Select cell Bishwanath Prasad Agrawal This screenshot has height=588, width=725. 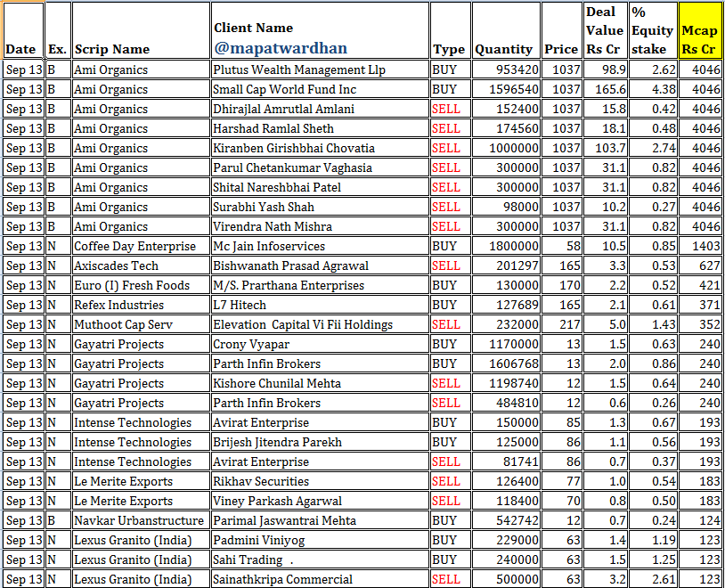tap(320, 265)
